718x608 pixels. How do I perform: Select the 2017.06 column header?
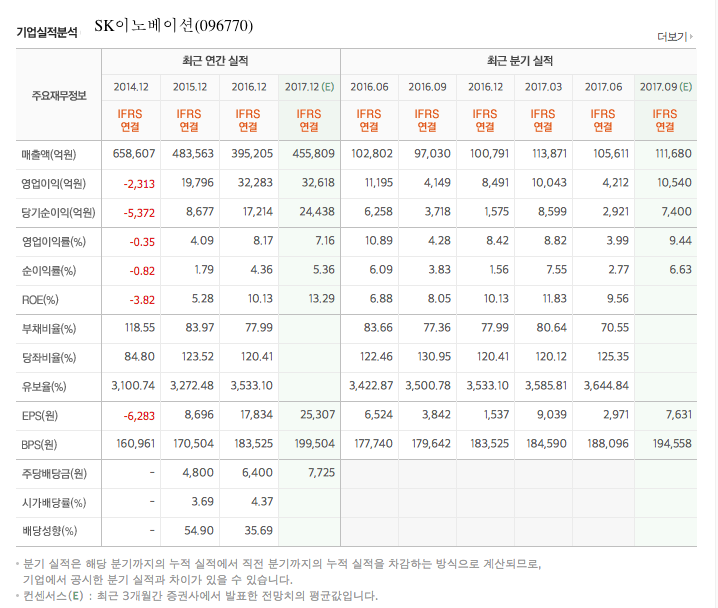pyautogui.click(x=603, y=87)
